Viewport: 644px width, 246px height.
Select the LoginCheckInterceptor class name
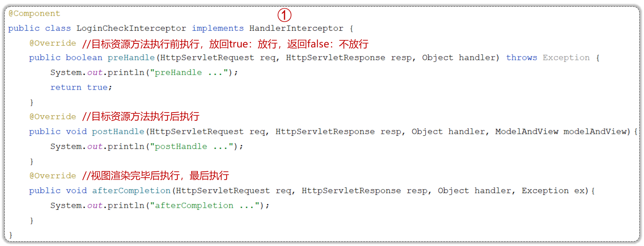click(x=131, y=28)
